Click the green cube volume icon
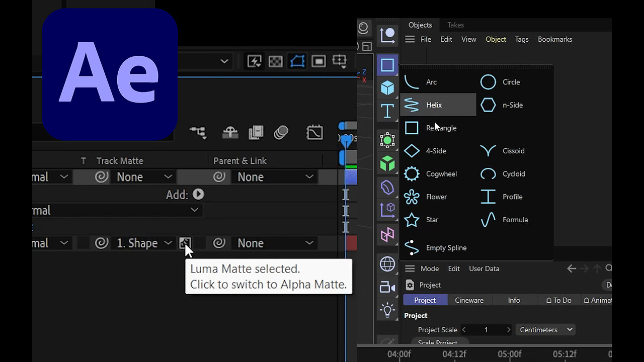Image resolution: width=644 pixels, height=362 pixels. point(387,163)
